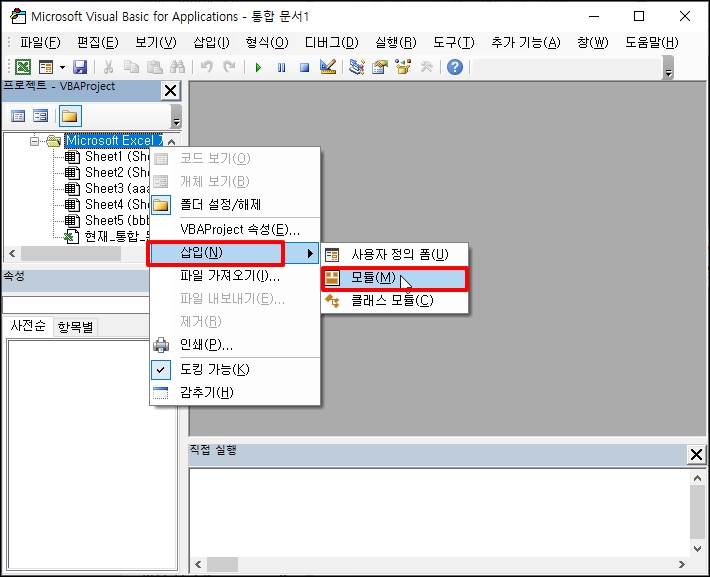710x577 pixels.
Task: Open the 디버그(D) menu
Action: [331, 43]
